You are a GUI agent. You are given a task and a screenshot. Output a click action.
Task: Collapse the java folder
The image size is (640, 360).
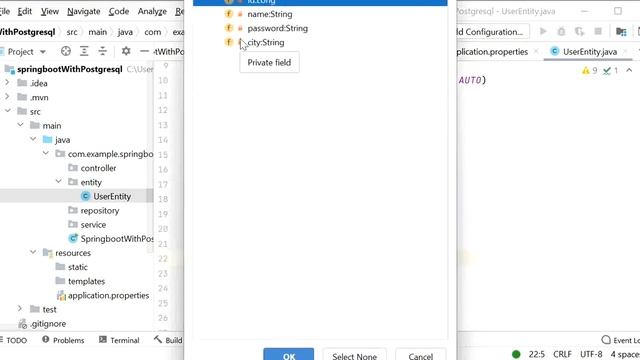tap(33, 139)
